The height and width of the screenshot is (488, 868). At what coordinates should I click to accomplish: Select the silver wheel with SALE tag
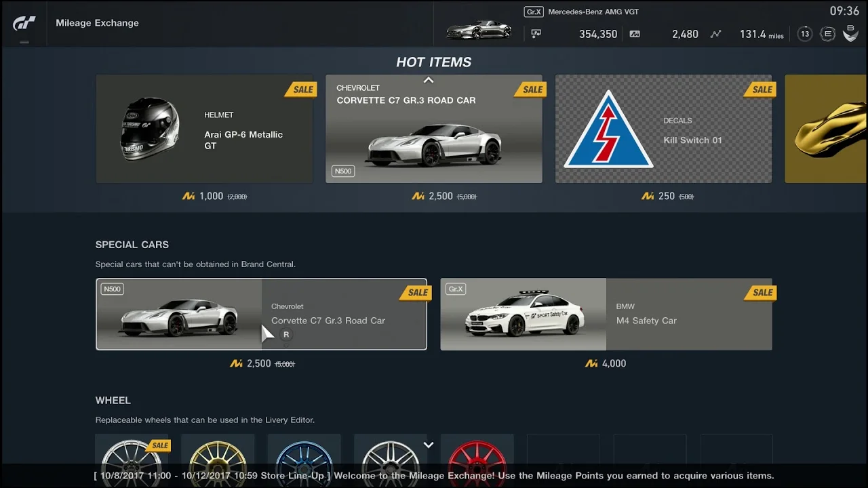click(132, 461)
